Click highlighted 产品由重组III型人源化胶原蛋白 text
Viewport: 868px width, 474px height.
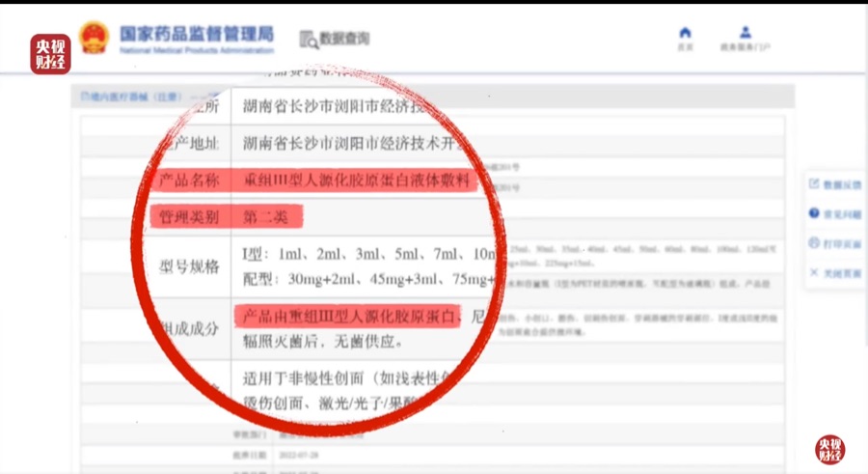348,317
